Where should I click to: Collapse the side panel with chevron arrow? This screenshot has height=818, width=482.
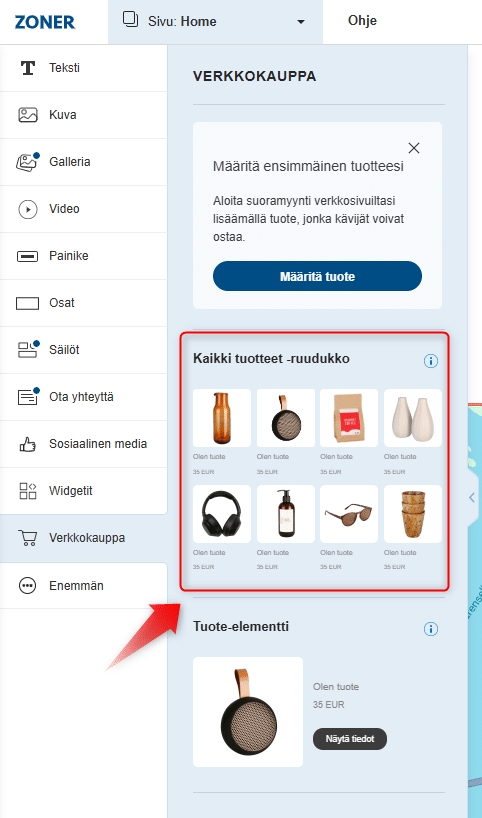[472, 497]
